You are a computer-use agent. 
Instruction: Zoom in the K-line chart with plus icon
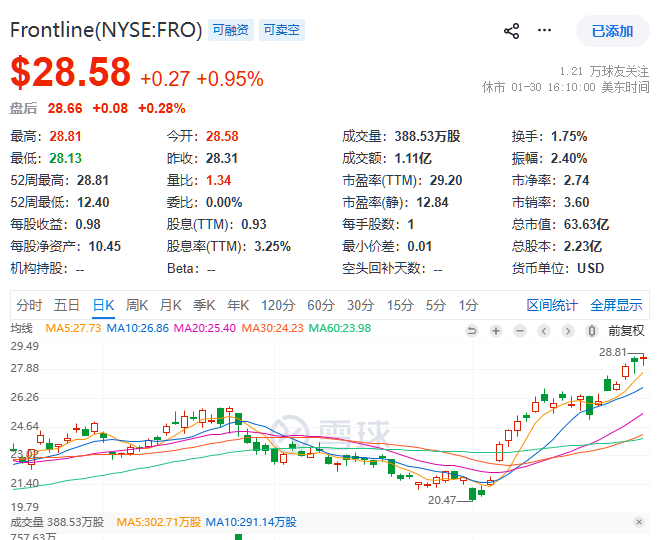[x=496, y=331]
